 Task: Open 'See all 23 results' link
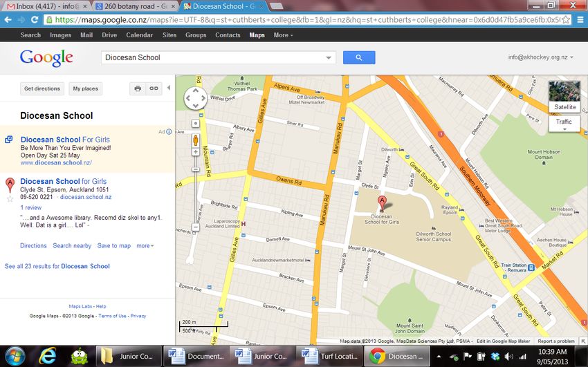point(57,266)
